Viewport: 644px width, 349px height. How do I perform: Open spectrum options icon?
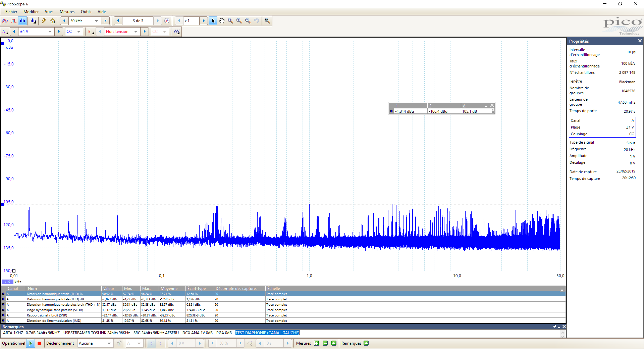coord(33,21)
